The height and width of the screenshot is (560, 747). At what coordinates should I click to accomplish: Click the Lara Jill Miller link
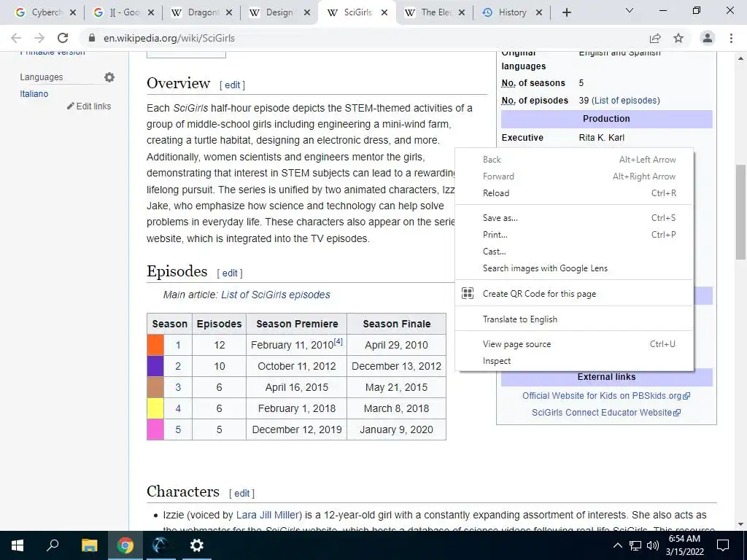click(268, 515)
